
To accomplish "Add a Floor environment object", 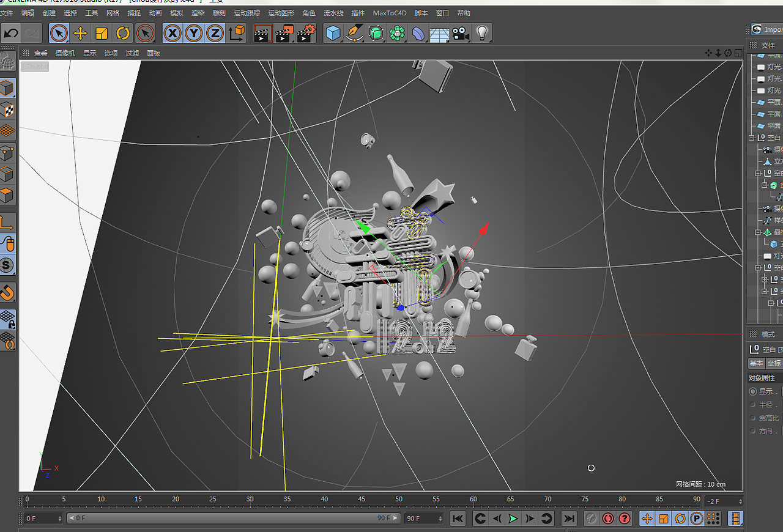I will pos(439,33).
